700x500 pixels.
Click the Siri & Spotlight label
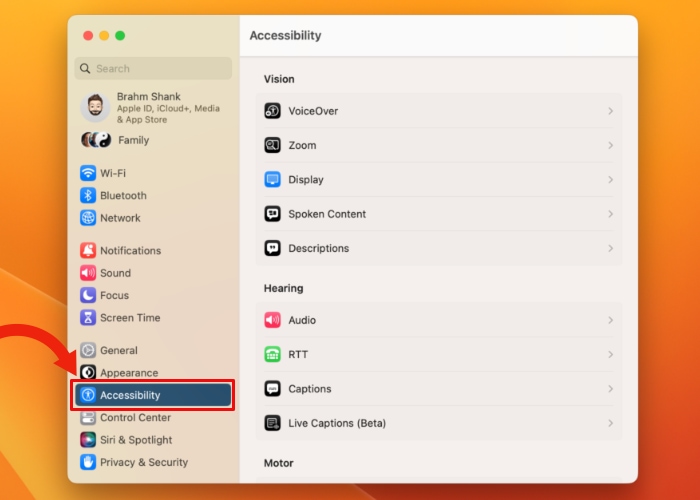[136, 440]
